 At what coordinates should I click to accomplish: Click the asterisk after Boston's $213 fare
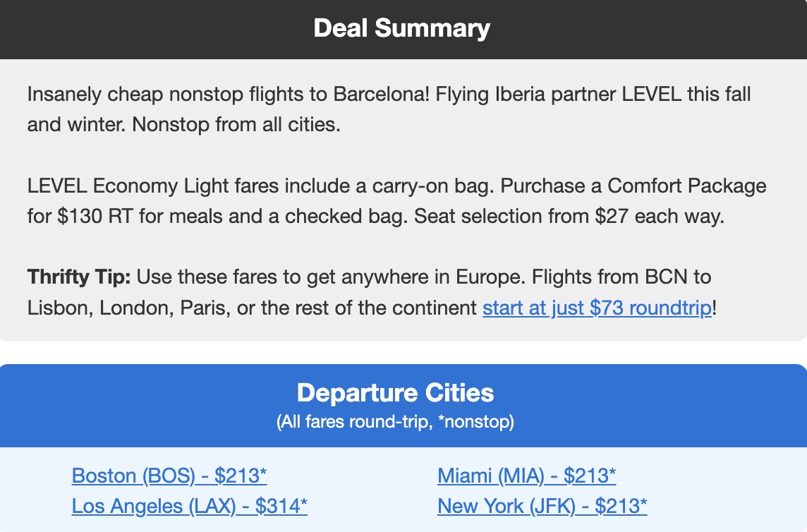click(x=263, y=471)
